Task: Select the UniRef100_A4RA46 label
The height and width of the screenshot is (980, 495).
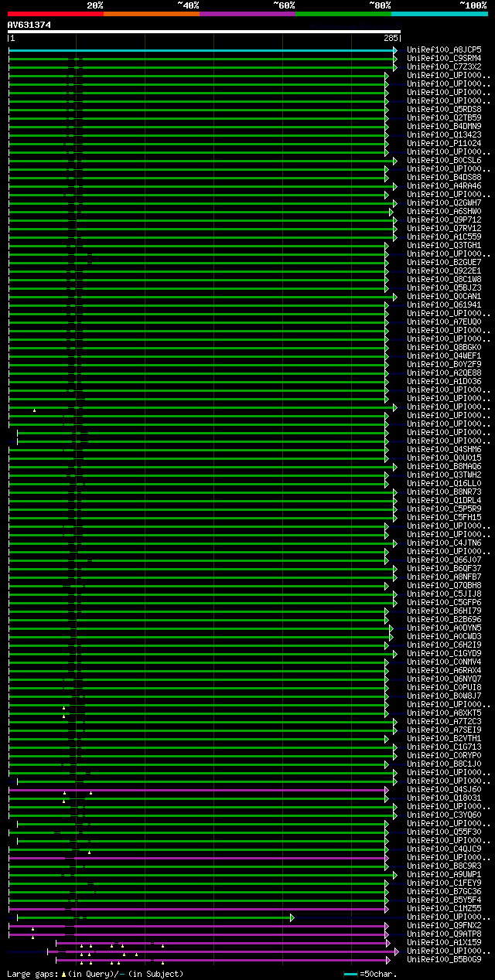Action: point(444,185)
